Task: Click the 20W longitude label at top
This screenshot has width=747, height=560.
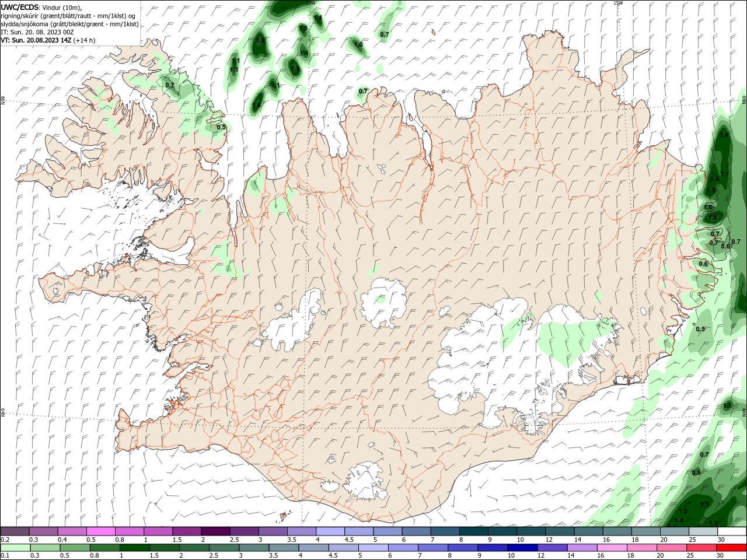Action: point(310,3)
